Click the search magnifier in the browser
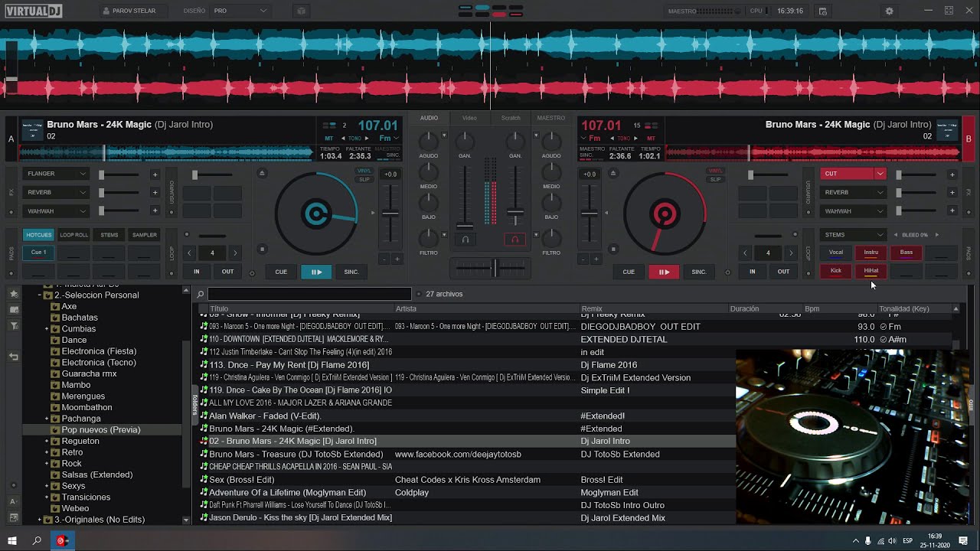980x551 pixels. point(201,294)
